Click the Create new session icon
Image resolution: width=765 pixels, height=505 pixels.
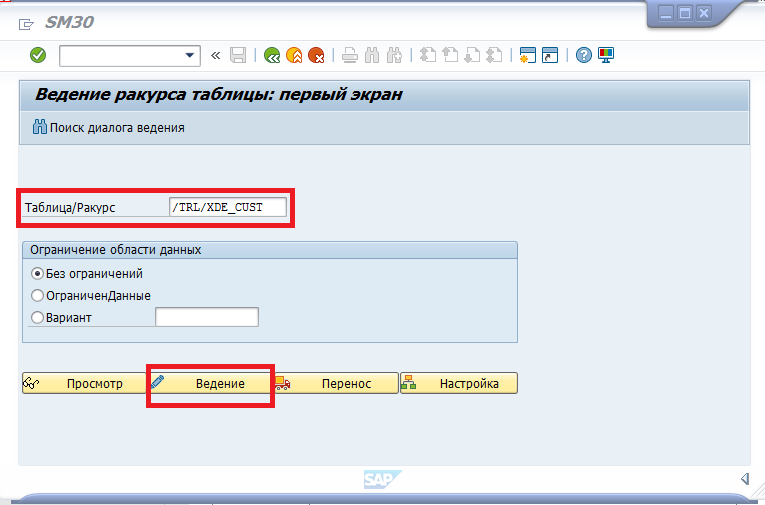(527, 55)
